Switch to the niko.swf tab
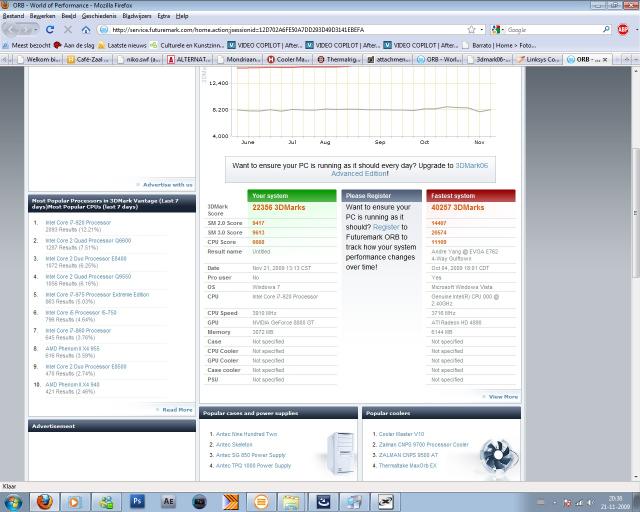This screenshot has width=640, height=512. tap(139, 60)
